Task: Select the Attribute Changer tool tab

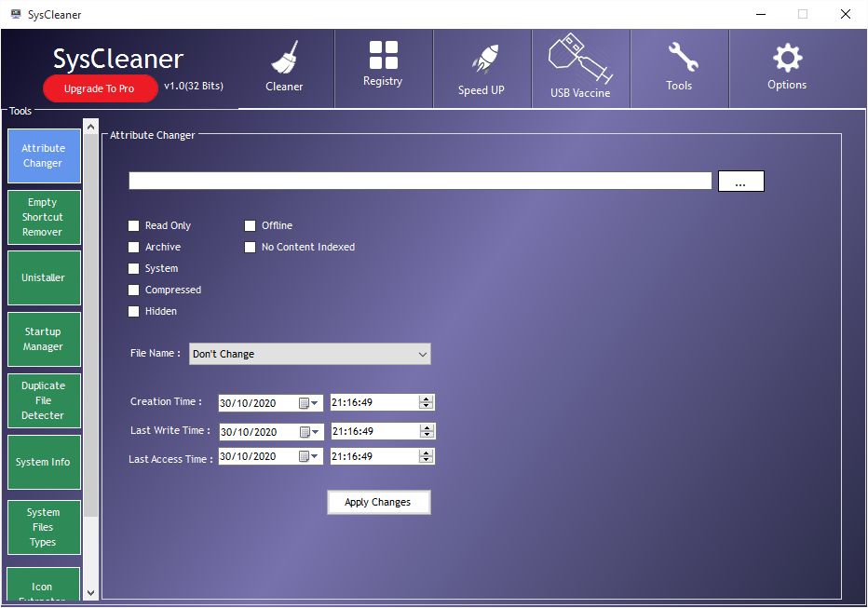Action: pyautogui.click(x=45, y=156)
